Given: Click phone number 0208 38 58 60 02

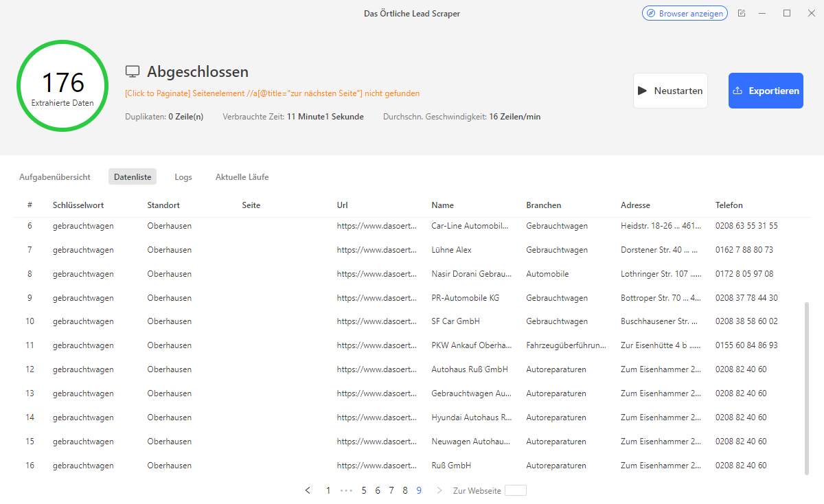Looking at the screenshot, I should (746, 321).
